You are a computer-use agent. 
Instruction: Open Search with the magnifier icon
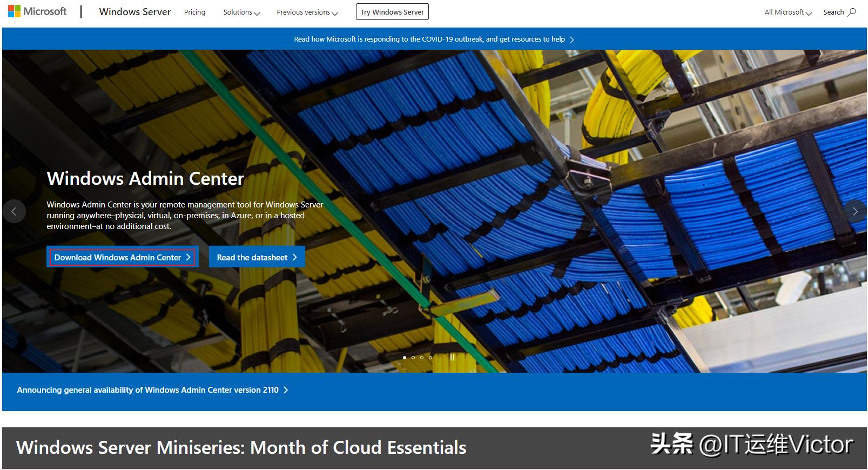click(839, 12)
